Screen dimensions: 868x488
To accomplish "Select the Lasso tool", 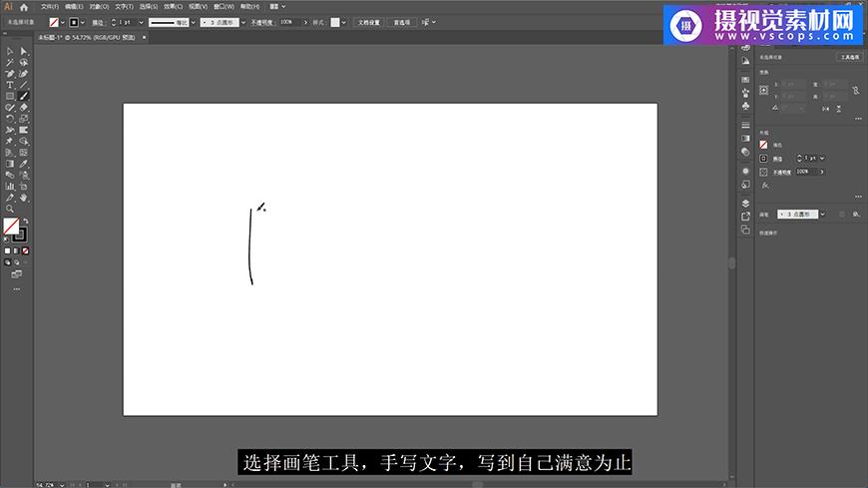I will [23, 63].
